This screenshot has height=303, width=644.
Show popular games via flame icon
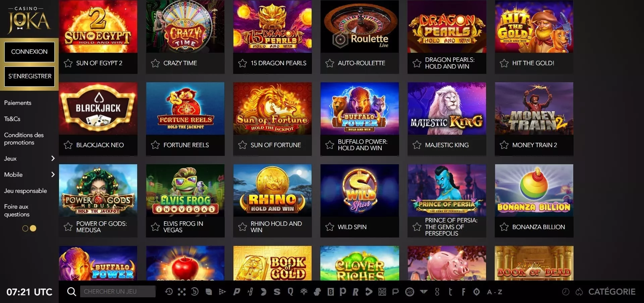[579, 292]
